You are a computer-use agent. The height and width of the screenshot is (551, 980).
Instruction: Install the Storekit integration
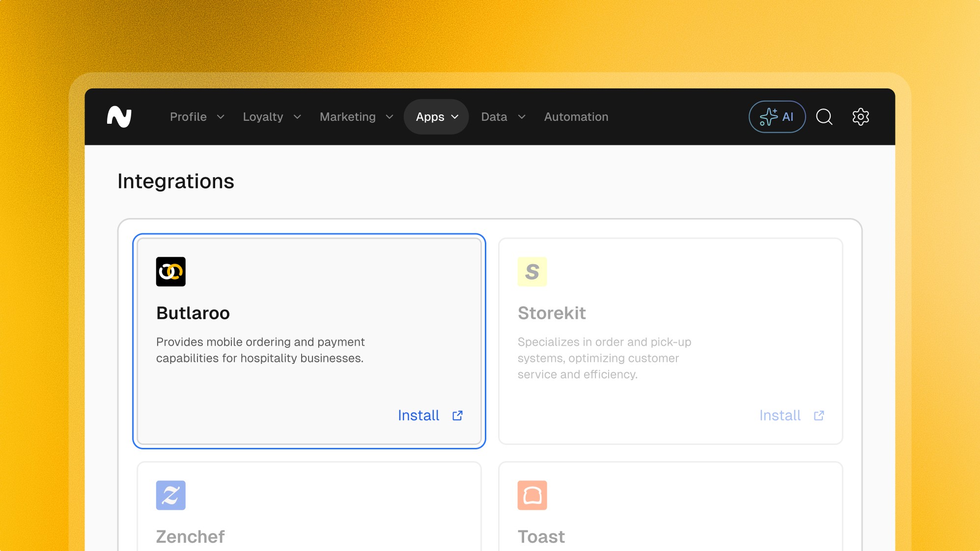tap(780, 415)
